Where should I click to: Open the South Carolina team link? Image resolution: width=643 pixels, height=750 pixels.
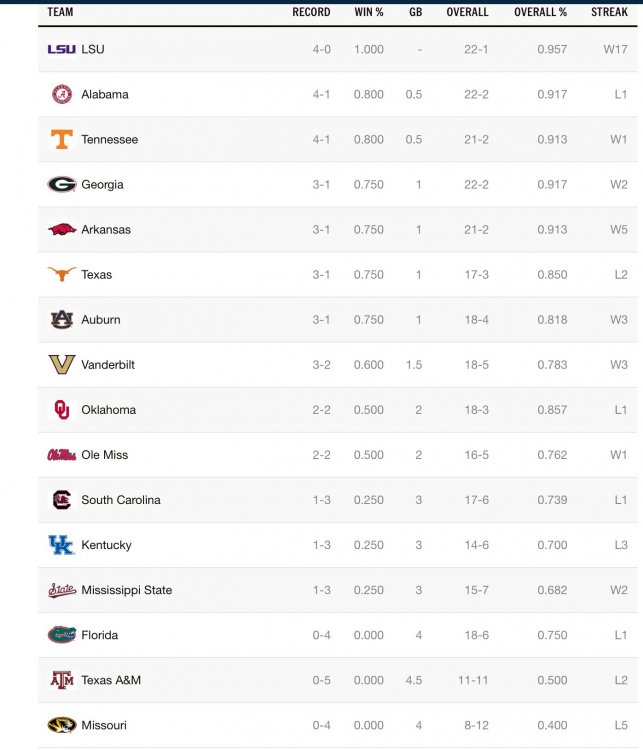120,500
